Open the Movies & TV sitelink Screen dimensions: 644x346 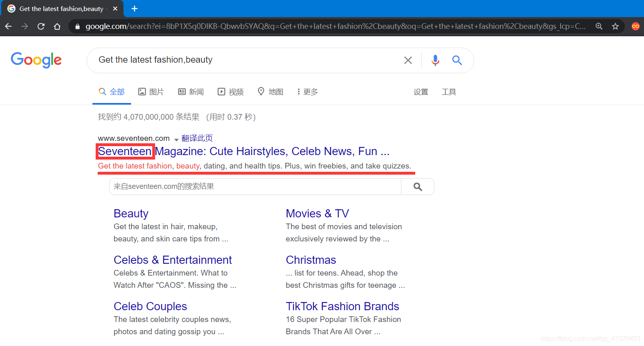coord(318,213)
